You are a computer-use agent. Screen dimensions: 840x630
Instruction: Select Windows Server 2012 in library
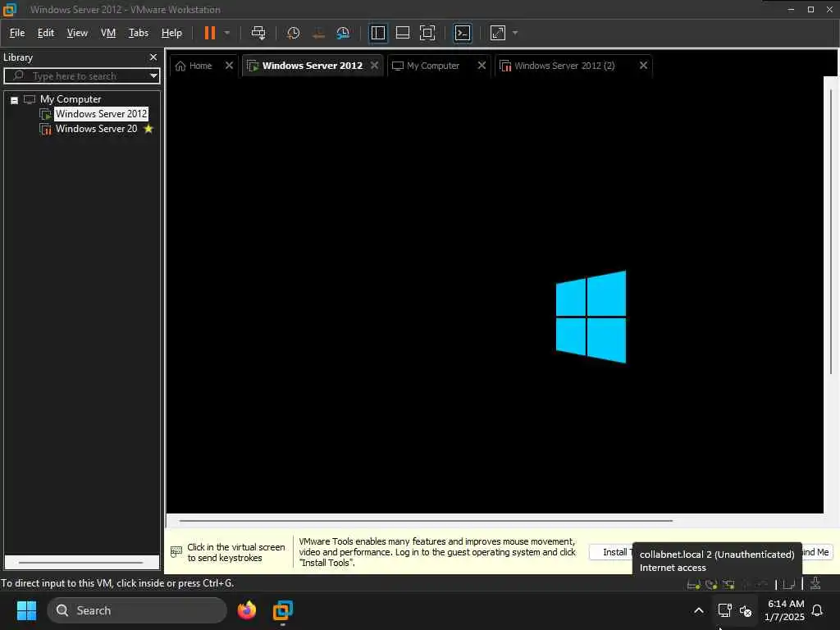click(101, 113)
